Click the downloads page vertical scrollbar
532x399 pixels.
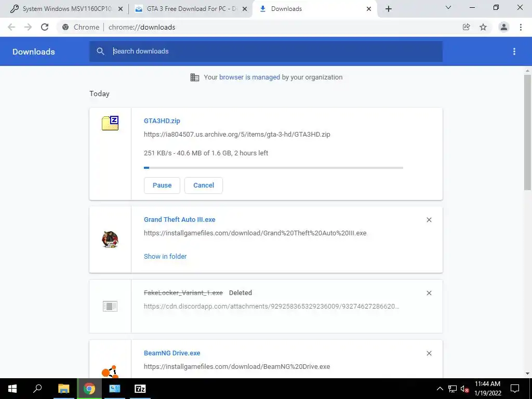(x=527, y=132)
